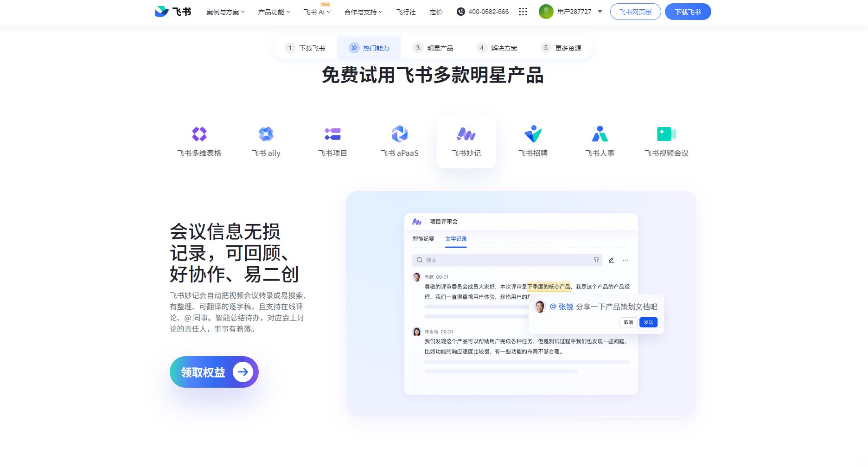Click 取消 in the comment popup

(628, 322)
